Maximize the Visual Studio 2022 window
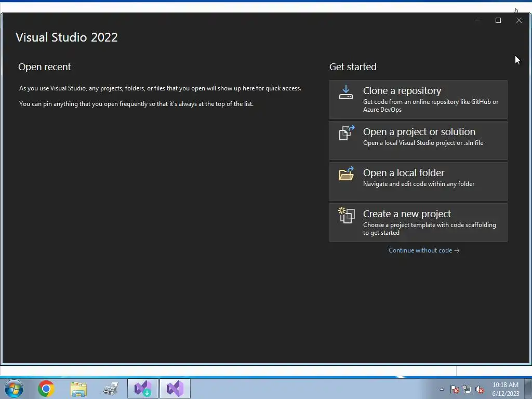This screenshot has width=532, height=399. (x=498, y=20)
